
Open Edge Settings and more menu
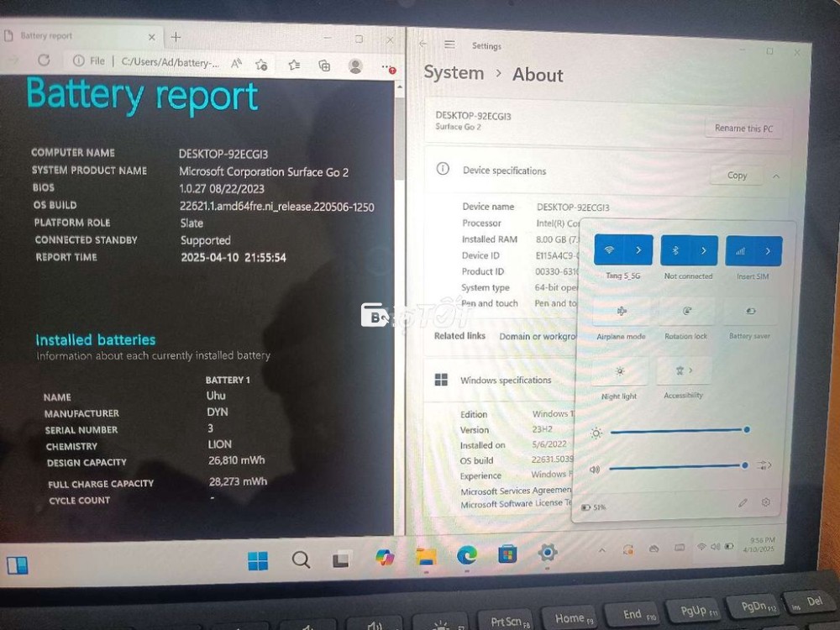388,68
